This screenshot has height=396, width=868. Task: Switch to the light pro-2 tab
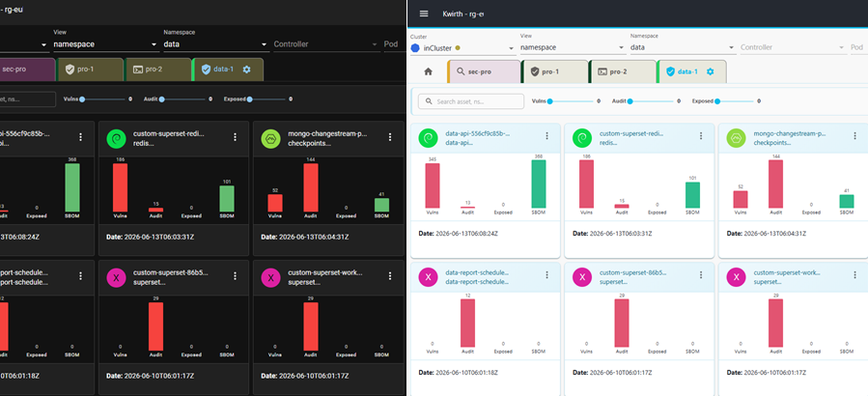click(622, 72)
